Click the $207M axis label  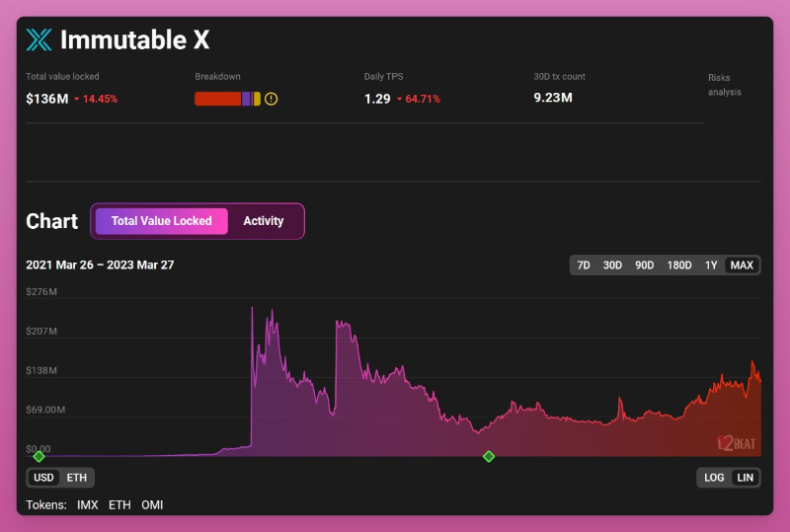pos(41,331)
